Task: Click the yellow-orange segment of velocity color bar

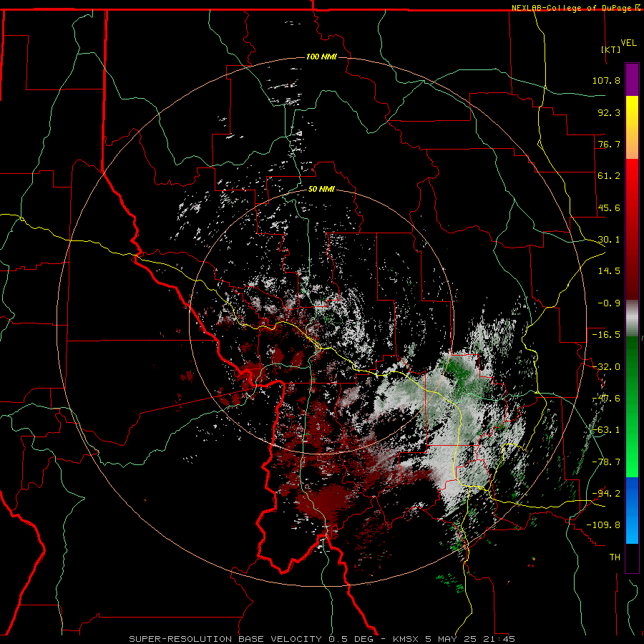Action: (632, 127)
